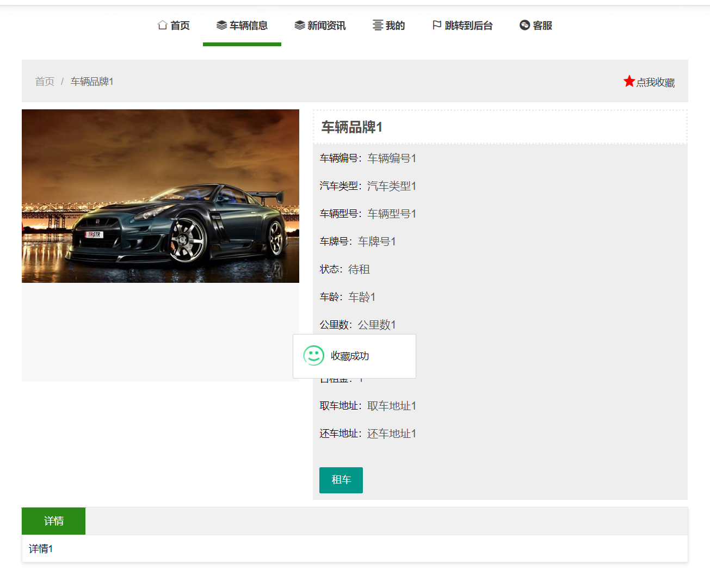Open the 我的 menu item

pyautogui.click(x=388, y=26)
